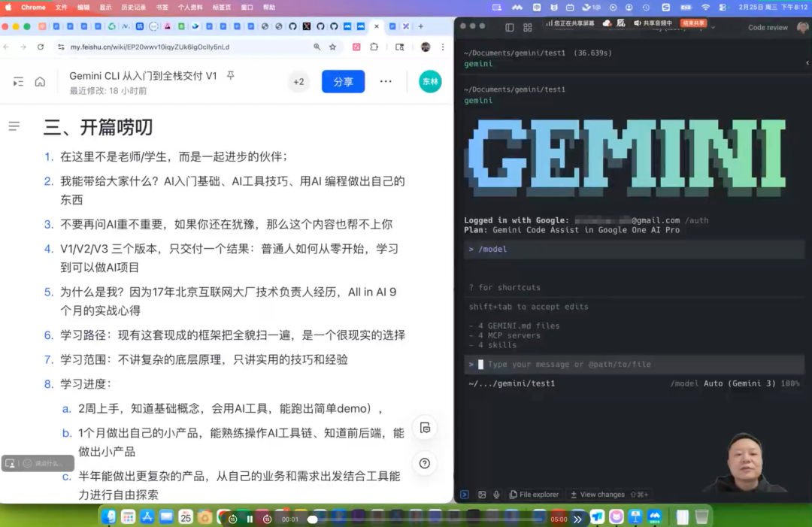The width and height of the screenshot is (812, 527).
Task: Open the Feishu home icon
Action: click(x=40, y=82)
